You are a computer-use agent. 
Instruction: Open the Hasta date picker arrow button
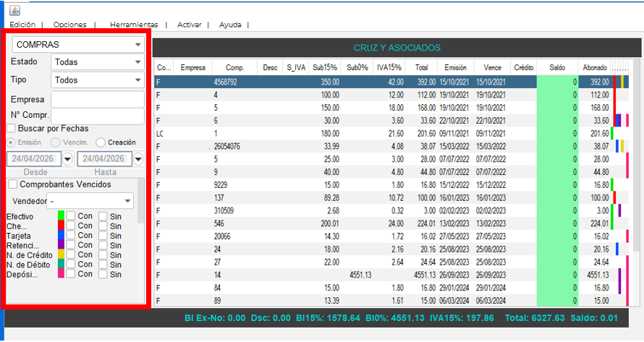[x=139, y=158]
